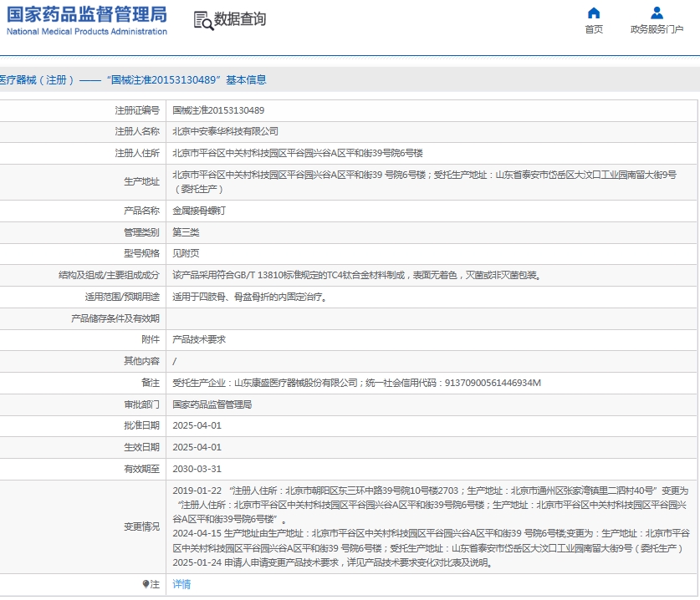Viewport: 700px width, 600px height.
Task: Click the 2019-01-22 change record entry
Action: click(431, 505)
